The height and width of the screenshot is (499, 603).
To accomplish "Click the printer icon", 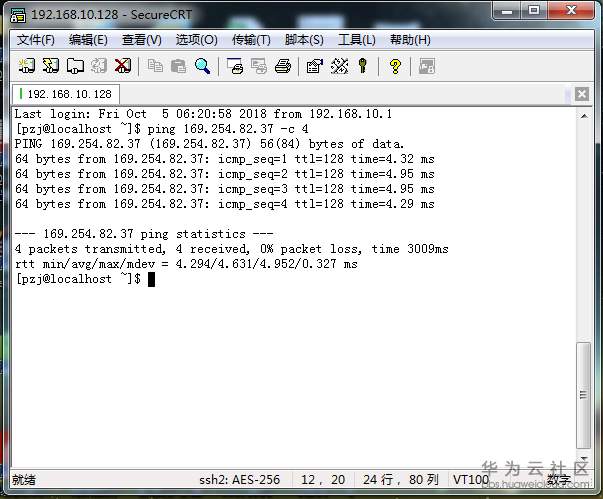I will (x=283, y=66).
